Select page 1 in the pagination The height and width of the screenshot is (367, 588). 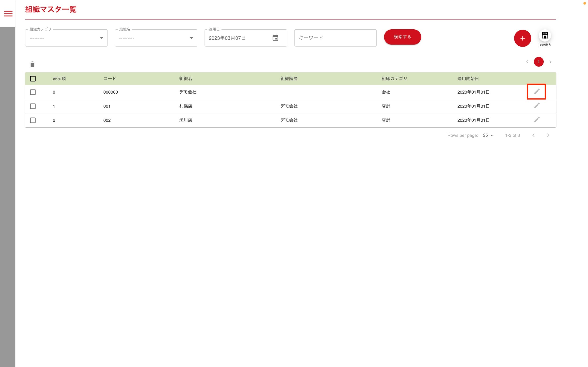538,62
